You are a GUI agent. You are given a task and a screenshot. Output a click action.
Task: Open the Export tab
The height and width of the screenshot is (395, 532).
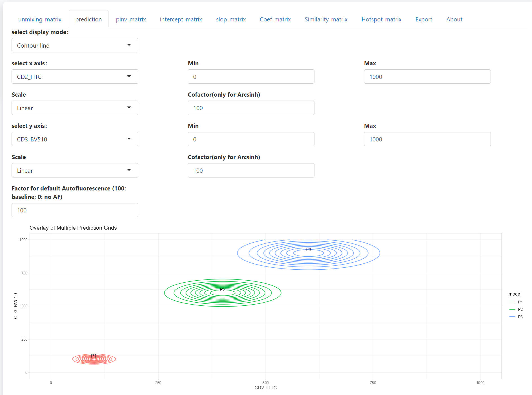pos(424,19)
